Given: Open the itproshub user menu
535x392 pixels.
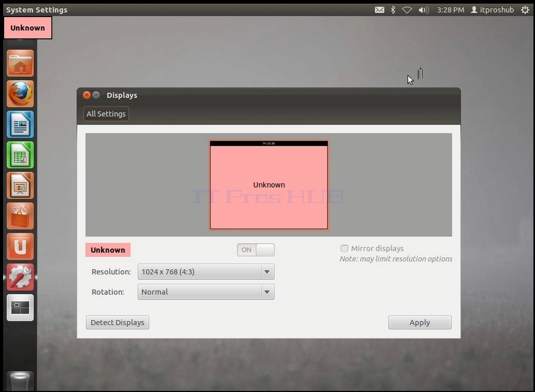Looking at the screenshot, I should tap(492, 10).
